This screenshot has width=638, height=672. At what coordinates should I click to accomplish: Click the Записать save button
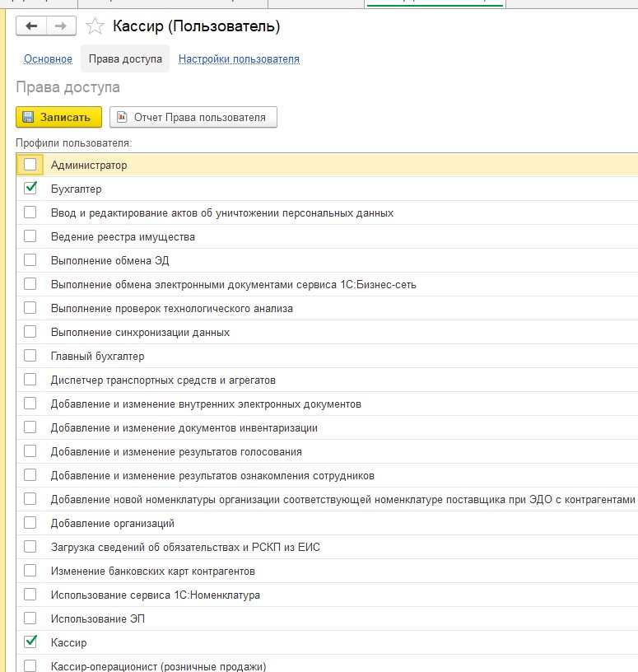point(58,117)
